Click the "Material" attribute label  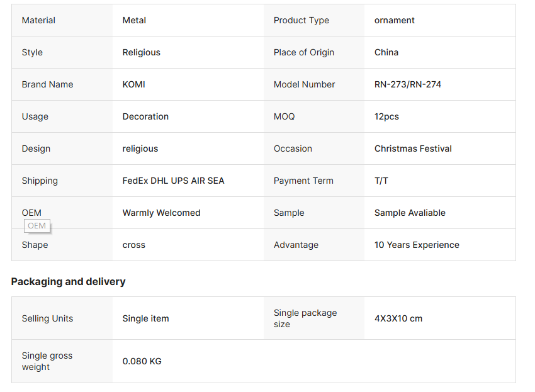tap(38, 20)
